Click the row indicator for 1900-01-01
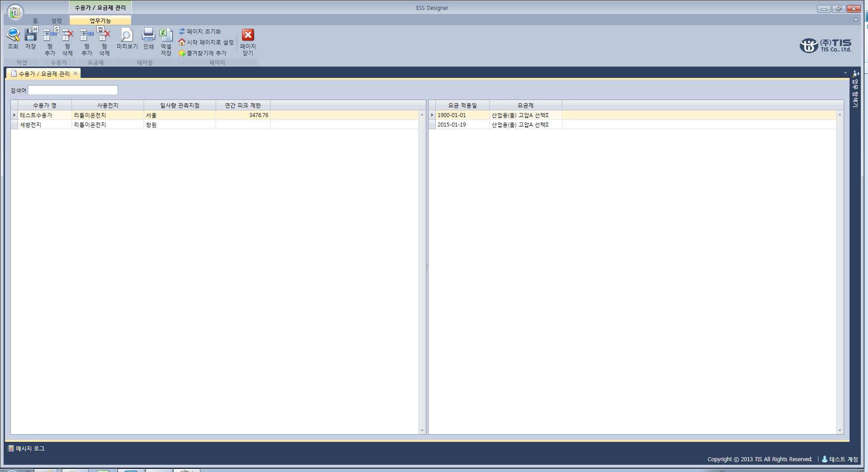This screenshot has width=868, height=472. (x=432, y=115)
